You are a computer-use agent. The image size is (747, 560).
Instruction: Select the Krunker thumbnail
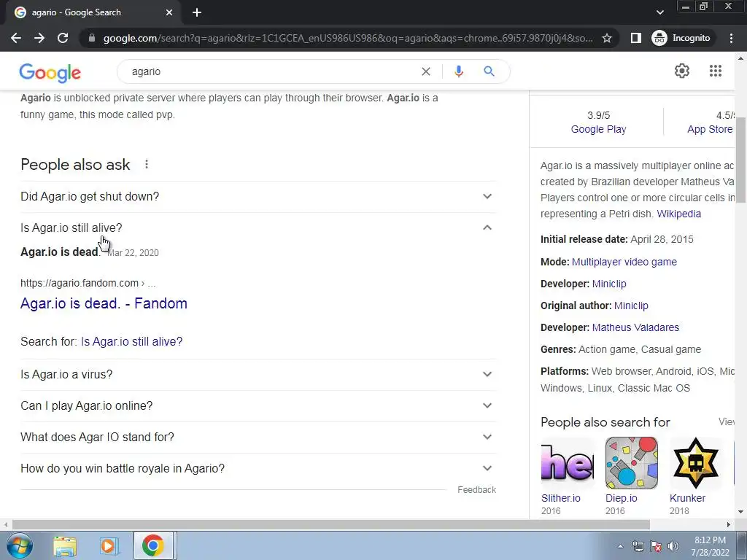pos(696,463)
